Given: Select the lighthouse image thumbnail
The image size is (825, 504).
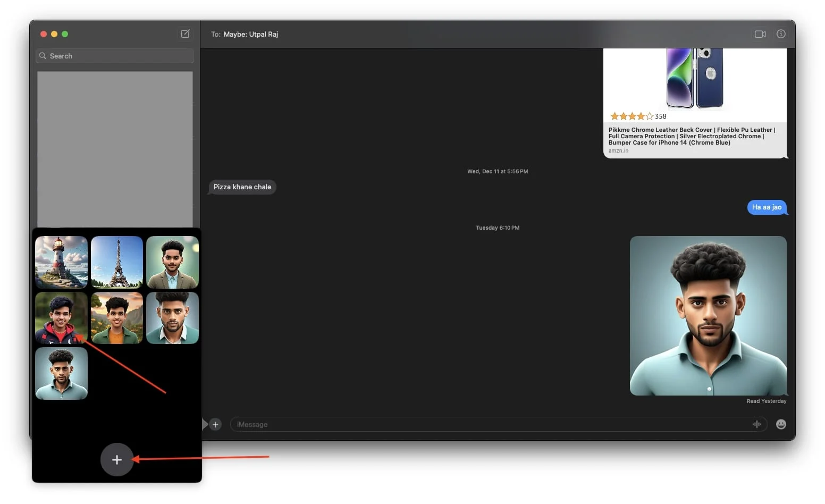Looking at the screenshot, I should tap(61, 262).
